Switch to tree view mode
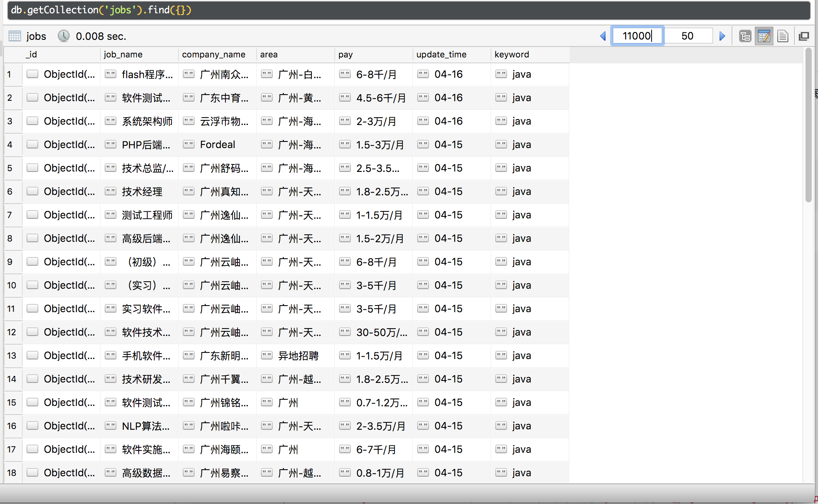The width and height of the screenshot is (818, 504). [745, 36]
